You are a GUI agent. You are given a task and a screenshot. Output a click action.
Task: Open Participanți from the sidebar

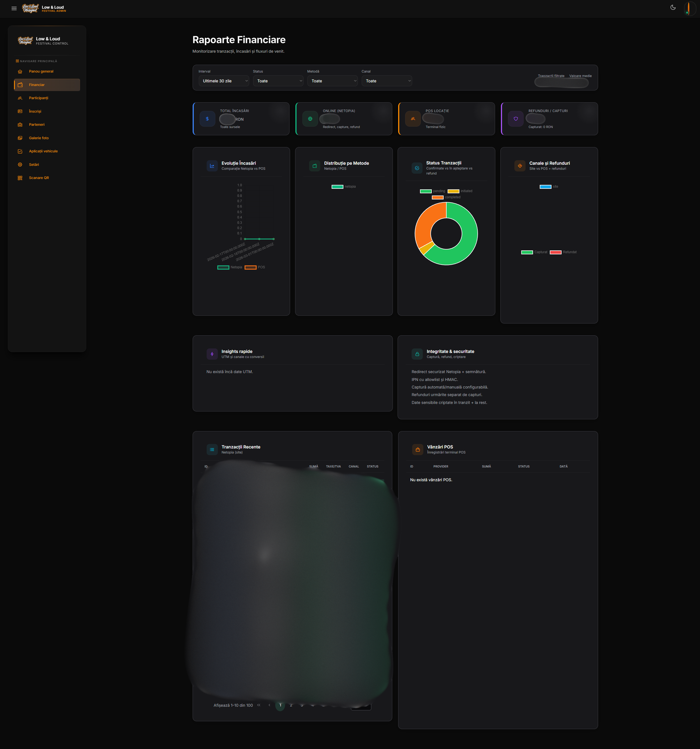click(x=47, y=98)
